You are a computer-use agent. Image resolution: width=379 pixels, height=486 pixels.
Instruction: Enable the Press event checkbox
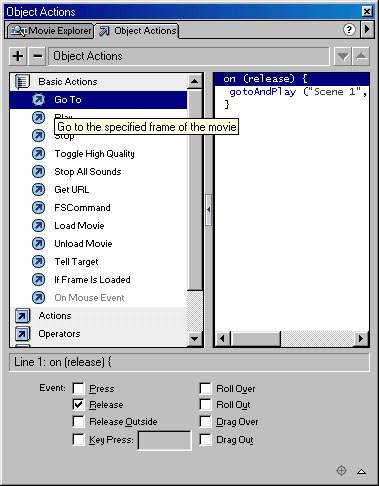(78, 388)
